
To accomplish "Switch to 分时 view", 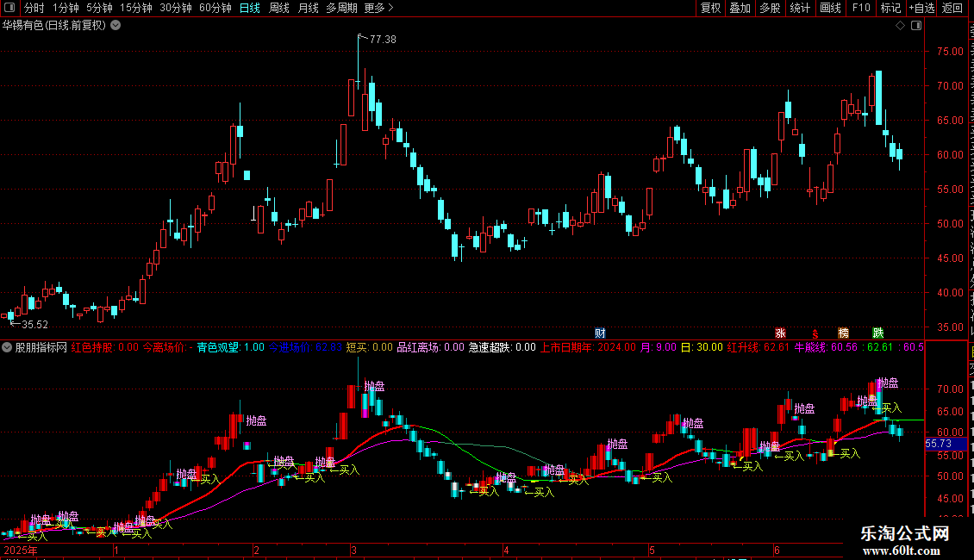I will [x=34, y=8].
